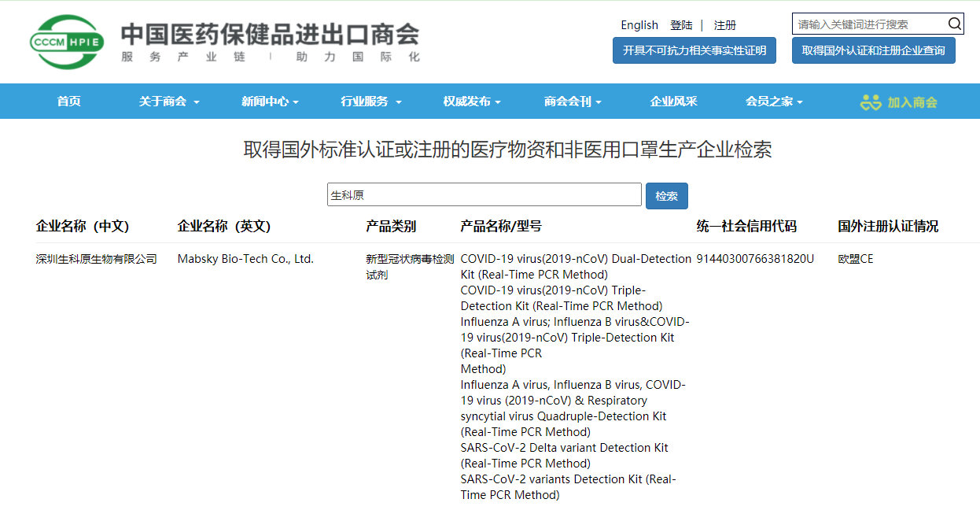Go to the 首页 home tab
The image size is (980, 510).
coord(69,102)
